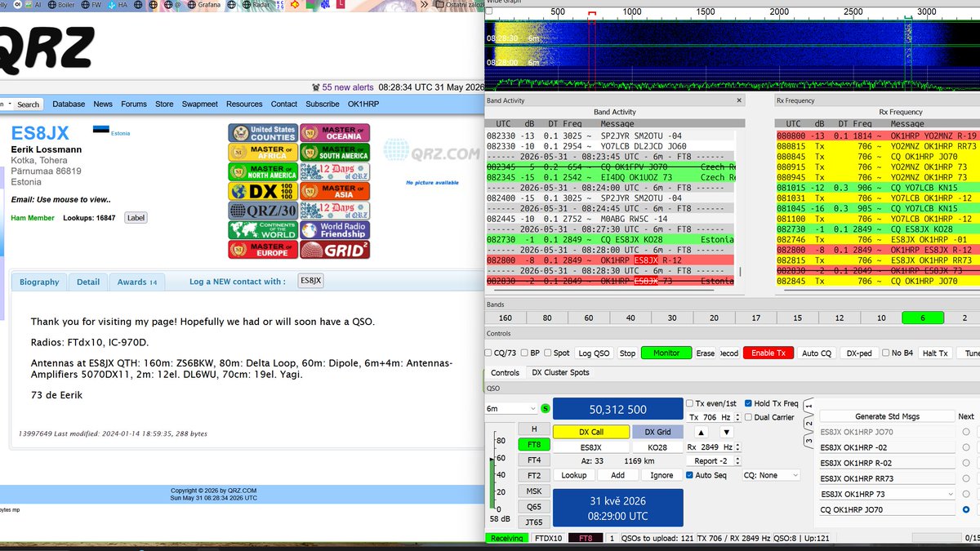Viewport: 980px width, 551px height.
Task: Open the Swapmeet menu on QRZ
Action: [200, 104]
